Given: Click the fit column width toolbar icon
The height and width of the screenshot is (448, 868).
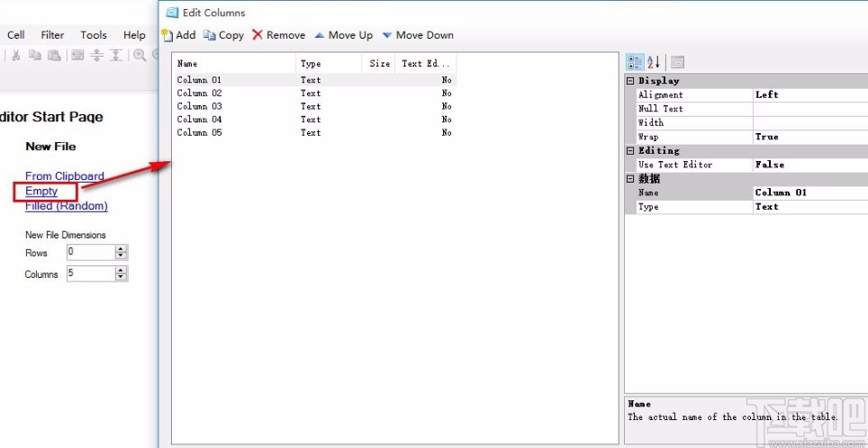Looking at the screenshot, I should click(x=78, y=55).
